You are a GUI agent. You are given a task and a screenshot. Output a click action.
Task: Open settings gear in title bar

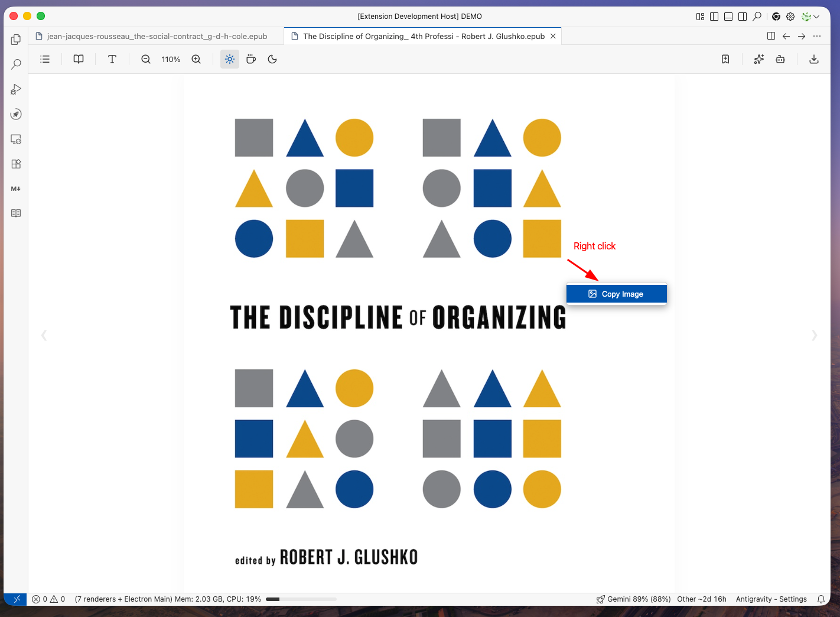790,17
